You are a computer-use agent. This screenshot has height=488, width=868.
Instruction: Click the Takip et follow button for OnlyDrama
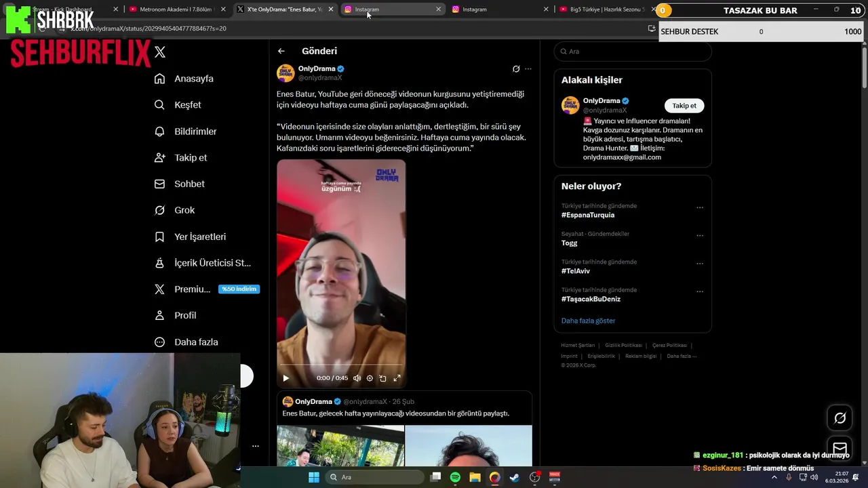684,106
